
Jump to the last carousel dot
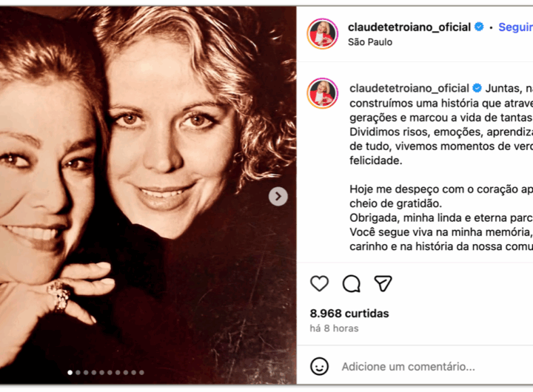141,372
